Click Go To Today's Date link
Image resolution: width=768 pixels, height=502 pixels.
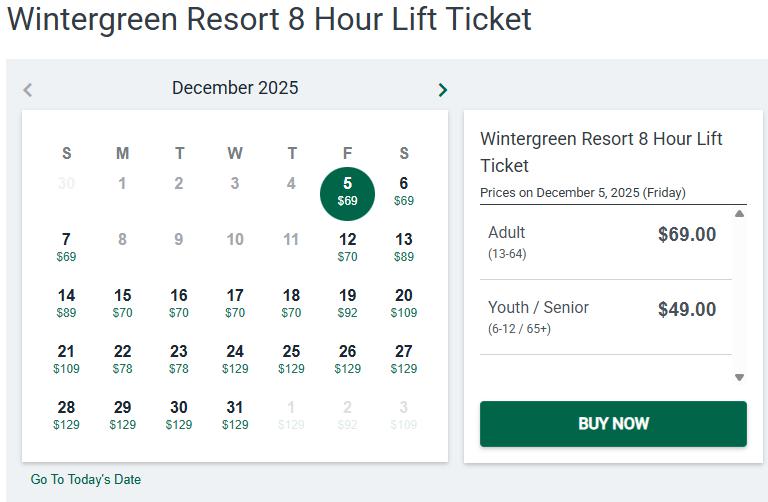click(x=86, y=480)
